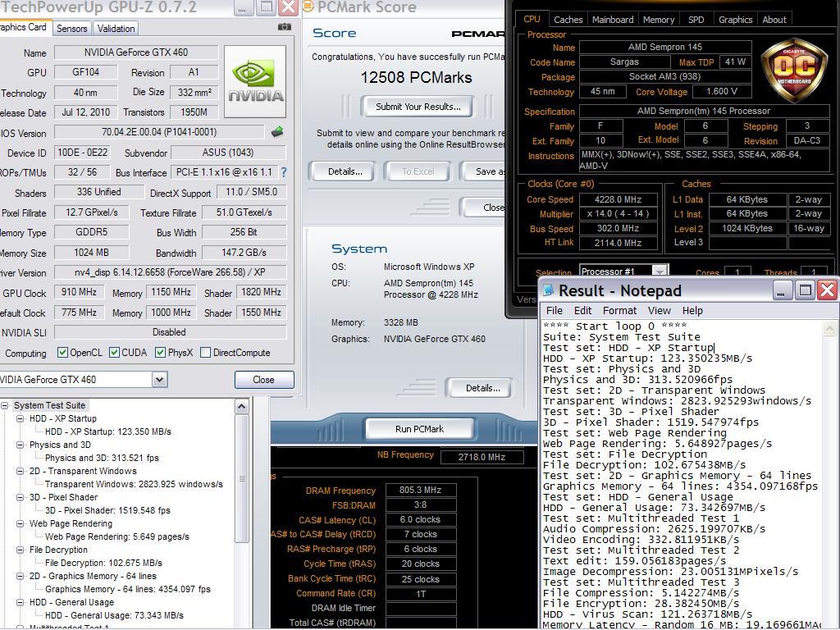Click the GPU Name field NVIDIA GeForce GTX 460
This screenshot has width=840, height=630.
[x=136, y=52]
